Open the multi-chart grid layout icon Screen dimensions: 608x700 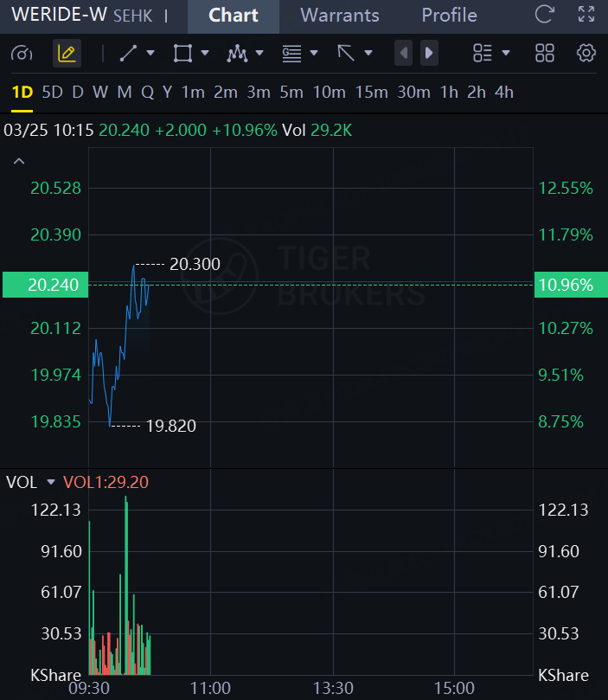click(545, 53)
